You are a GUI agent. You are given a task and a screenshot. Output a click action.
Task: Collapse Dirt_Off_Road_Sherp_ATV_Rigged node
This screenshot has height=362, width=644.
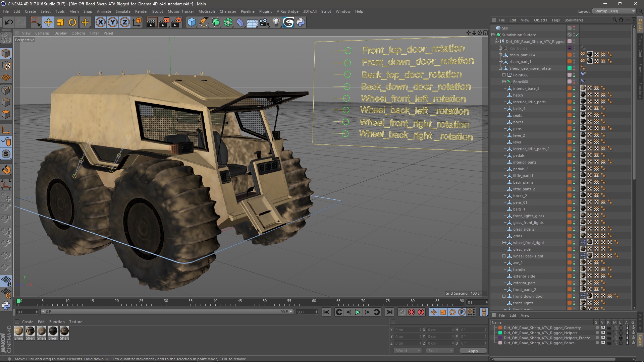(x=497, y=42)
